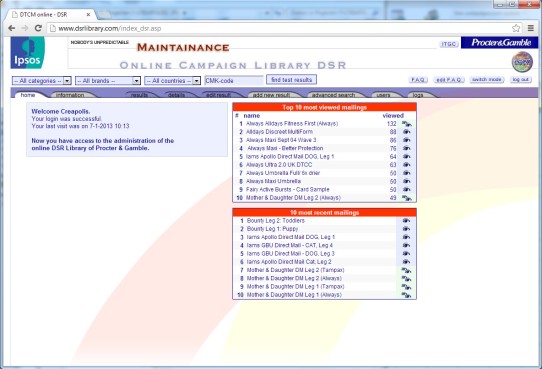Viewport: 542px width, 369px height.
Task: Click Always Alldays Fitness First (Always) name
Action: coord(292,124)
